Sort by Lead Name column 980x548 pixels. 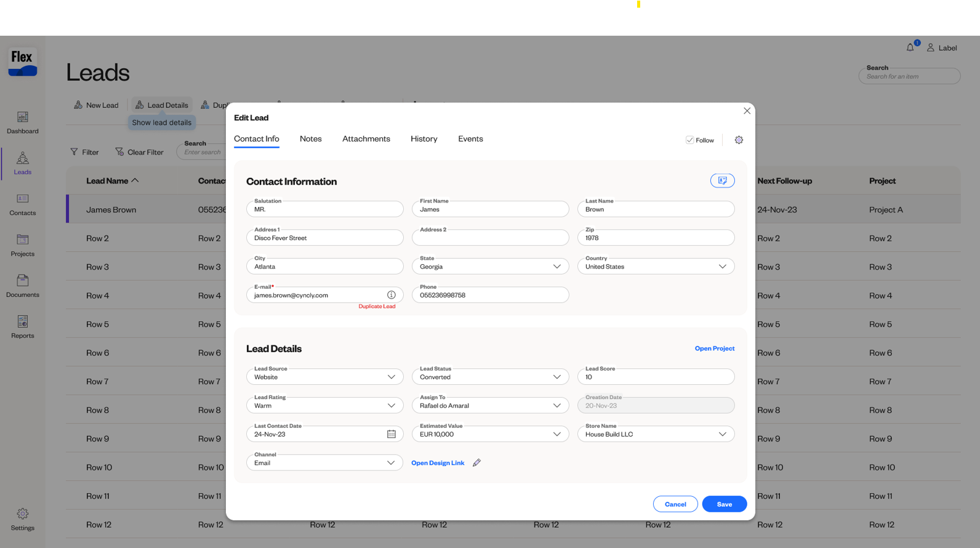(x=113, y=181)
